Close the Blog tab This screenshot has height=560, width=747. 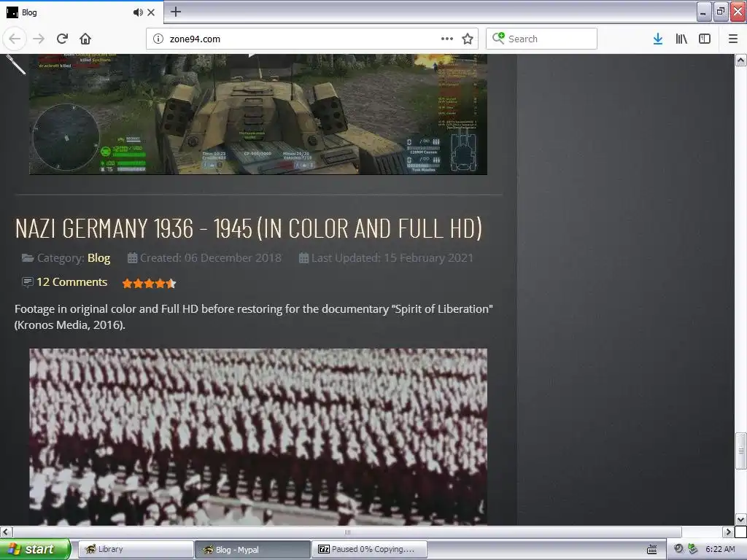point(151,12)
